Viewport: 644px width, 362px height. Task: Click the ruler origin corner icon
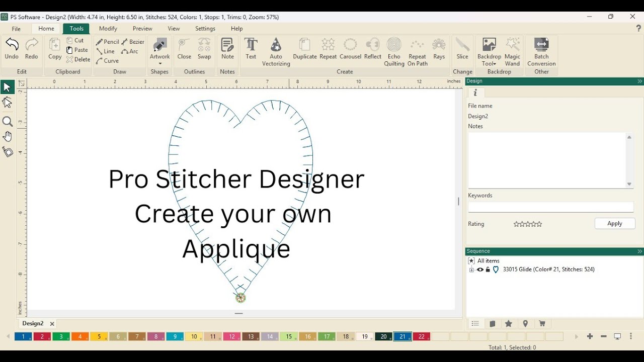[22, 83]
